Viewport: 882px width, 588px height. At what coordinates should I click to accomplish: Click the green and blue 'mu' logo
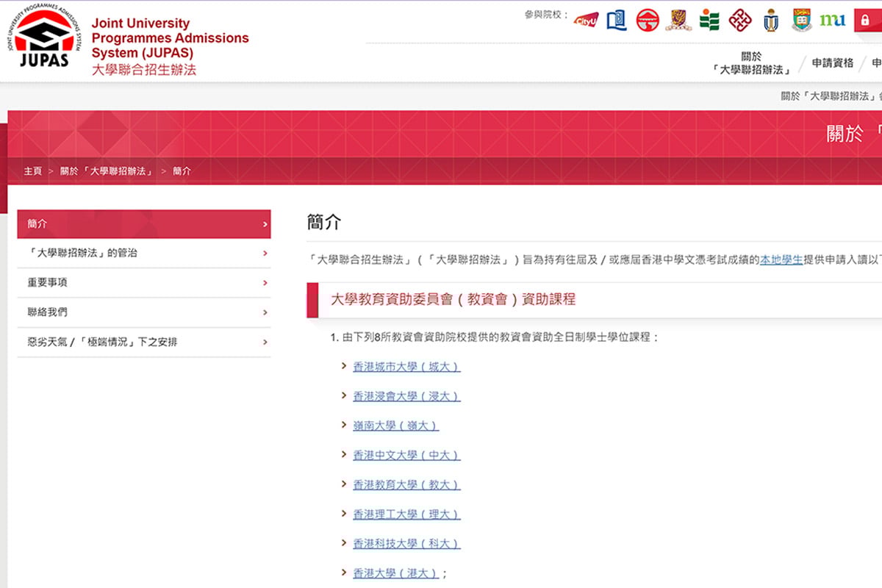click(833, 20)
